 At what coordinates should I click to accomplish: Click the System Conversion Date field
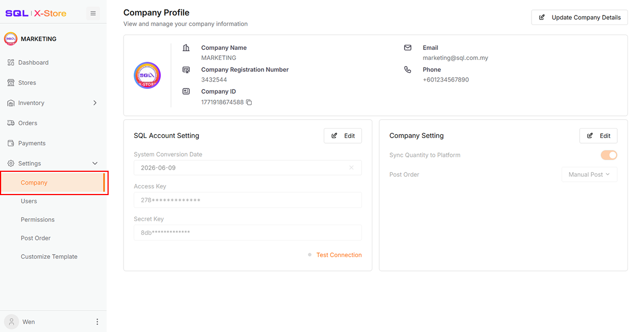click(x=248, y=167)
